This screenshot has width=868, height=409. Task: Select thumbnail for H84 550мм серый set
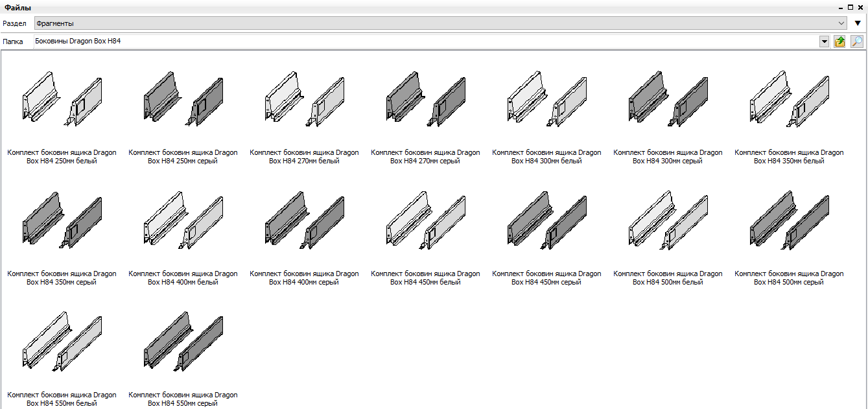click(183, 341)
